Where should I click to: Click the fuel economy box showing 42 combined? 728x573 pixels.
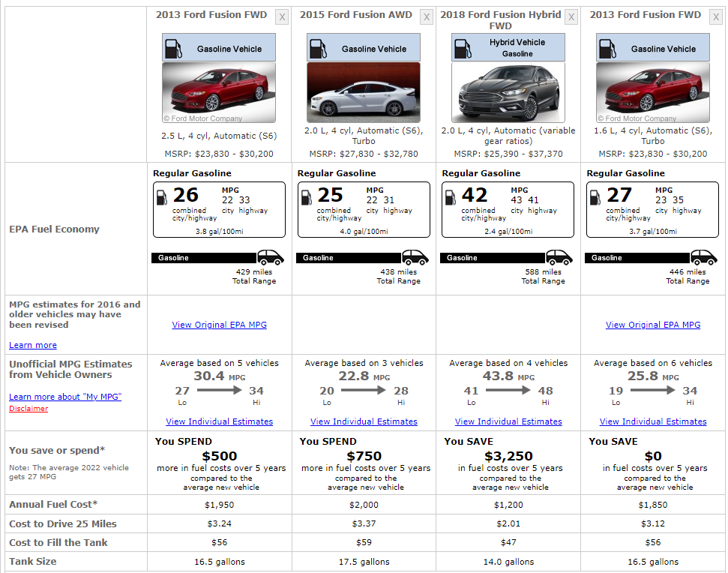click(x=508, y=210)
